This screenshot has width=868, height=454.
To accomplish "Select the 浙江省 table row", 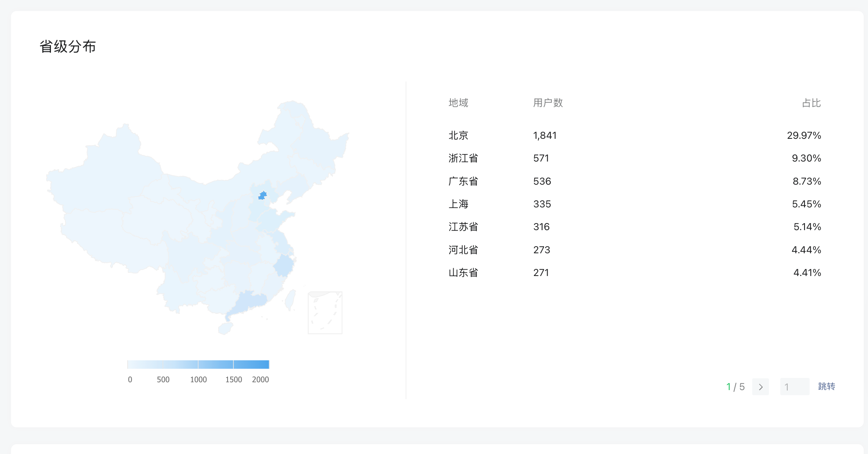I will [463, 158].
